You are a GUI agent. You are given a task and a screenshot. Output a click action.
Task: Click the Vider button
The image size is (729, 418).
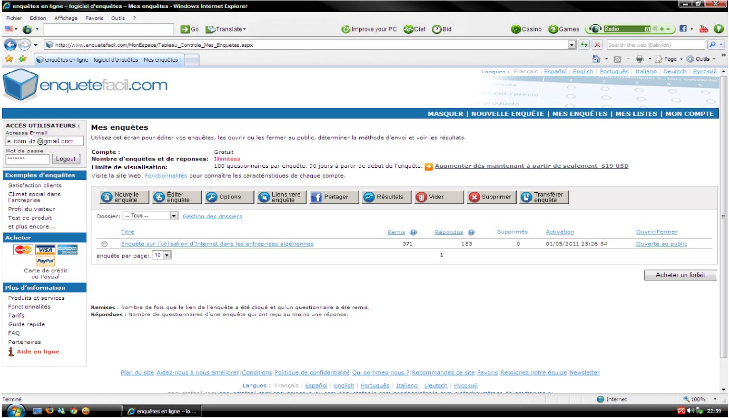[439, 197]
